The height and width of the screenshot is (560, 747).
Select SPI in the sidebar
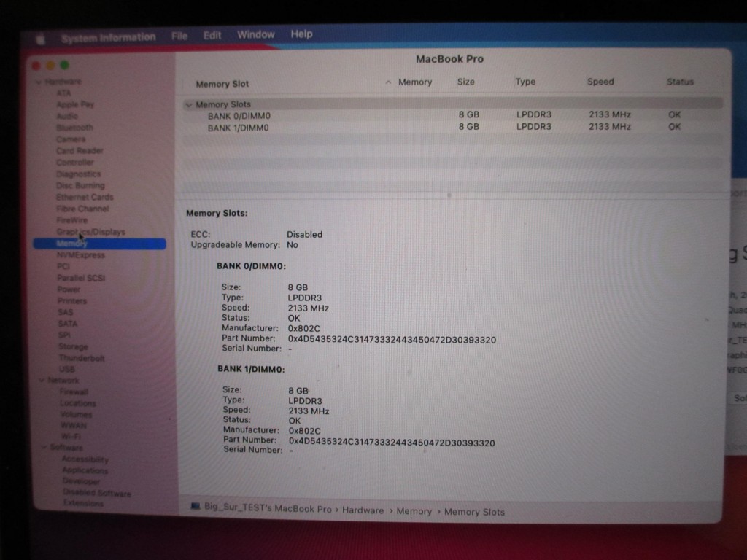64,335
